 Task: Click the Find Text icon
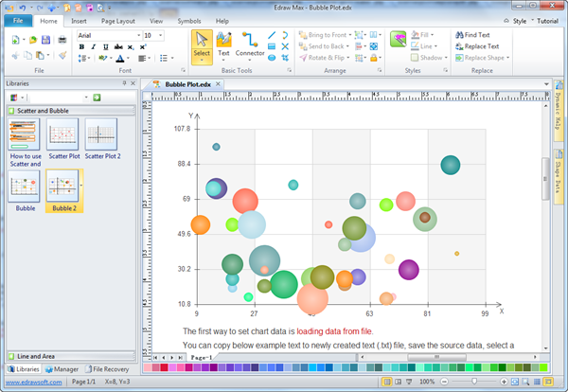coord(458,35)
